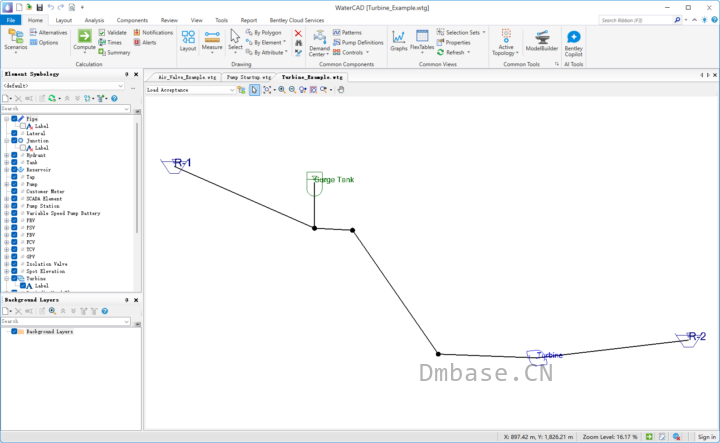The height and width of the screenshot is (443, 720).
Task: Click the Validate button
Action: click(112, 33)
